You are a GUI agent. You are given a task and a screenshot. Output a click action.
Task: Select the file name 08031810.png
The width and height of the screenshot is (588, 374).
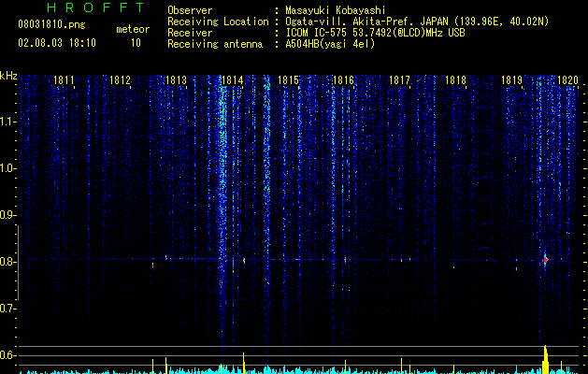click(x=51, y=25)
